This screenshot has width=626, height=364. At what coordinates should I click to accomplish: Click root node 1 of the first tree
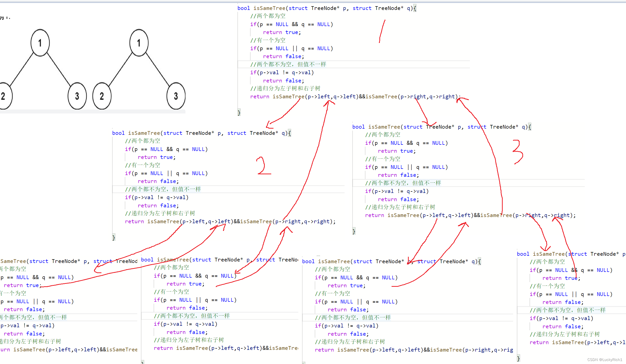pos(40,43)
